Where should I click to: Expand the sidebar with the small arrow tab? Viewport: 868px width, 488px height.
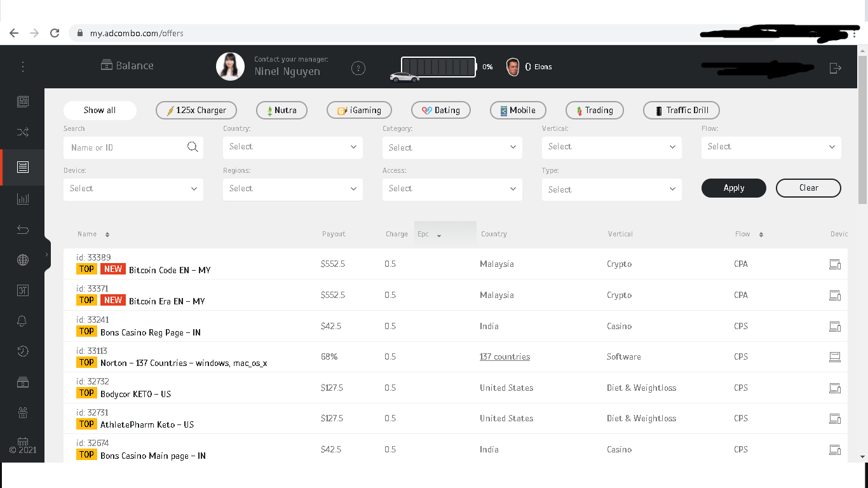[x=47, y=254]
